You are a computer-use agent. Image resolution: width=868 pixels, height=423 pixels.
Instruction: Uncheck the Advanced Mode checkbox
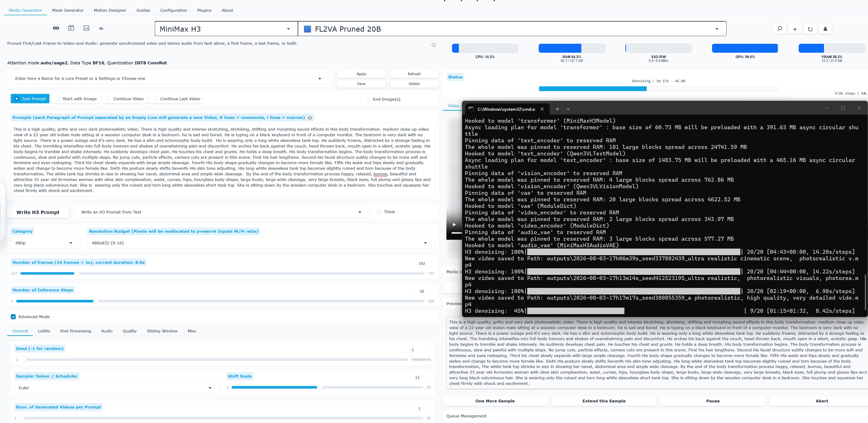pos(13,316)
